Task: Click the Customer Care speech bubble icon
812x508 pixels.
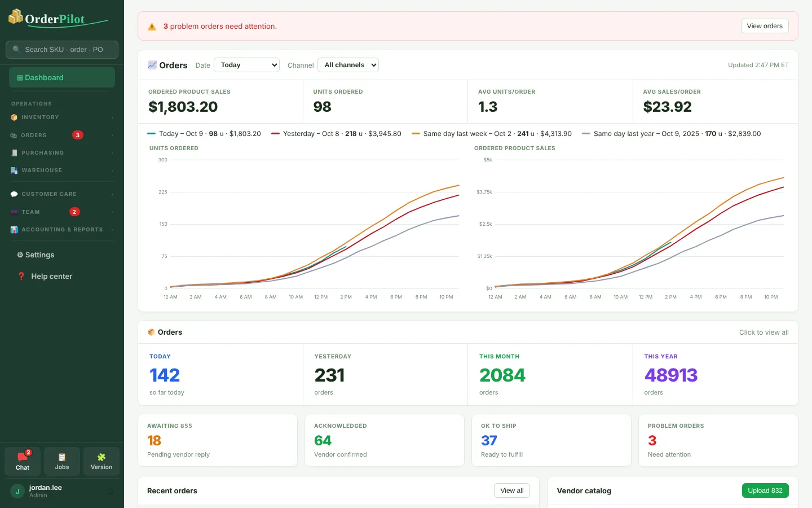Action: click(x=14, y=194)
